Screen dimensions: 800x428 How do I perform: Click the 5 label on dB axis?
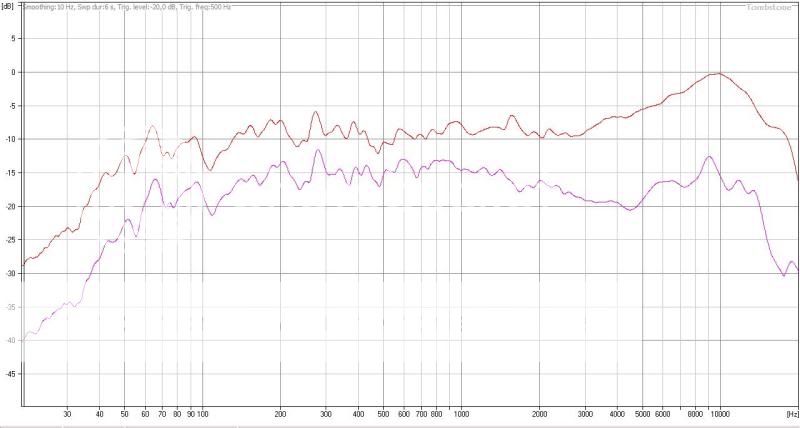pyautogui.click(x=13, y=38)
